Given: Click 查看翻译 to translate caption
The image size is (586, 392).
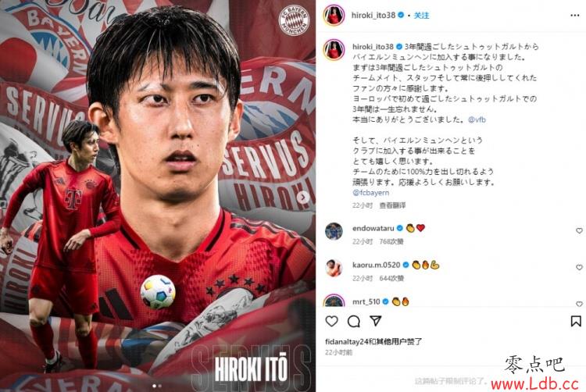Looking at the screenshot, I should pos(392,205).
